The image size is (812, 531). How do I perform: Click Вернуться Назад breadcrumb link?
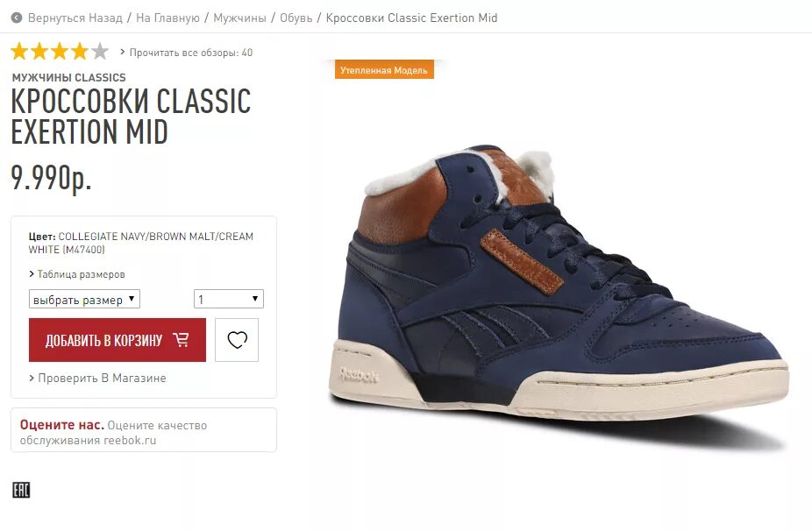coord(75,18)
